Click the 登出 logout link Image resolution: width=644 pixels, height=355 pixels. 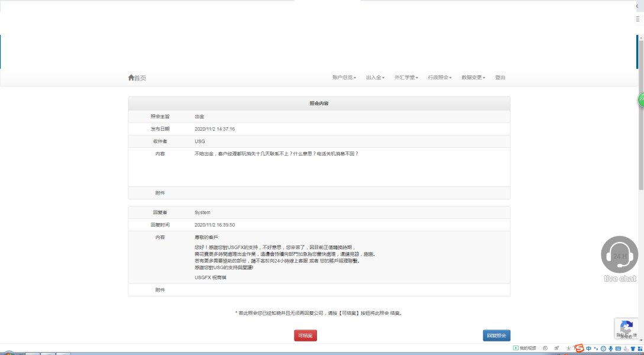[x=500, y=78]
